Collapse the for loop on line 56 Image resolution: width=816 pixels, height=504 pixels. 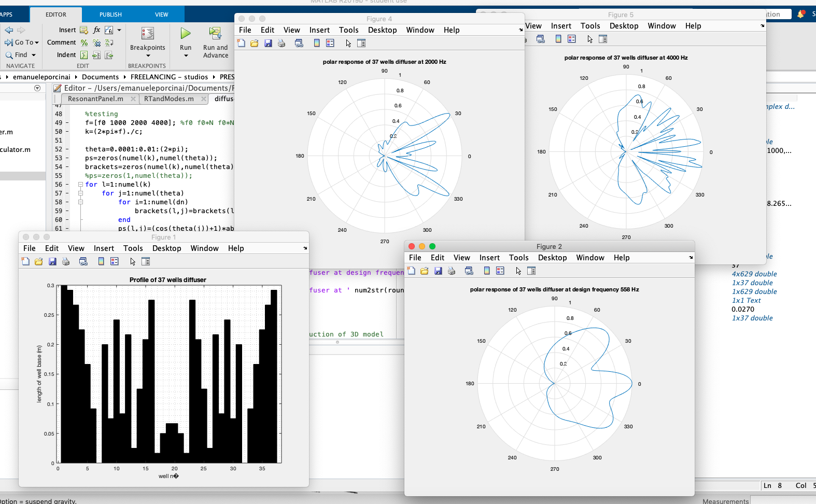click(x=80, y=185)
